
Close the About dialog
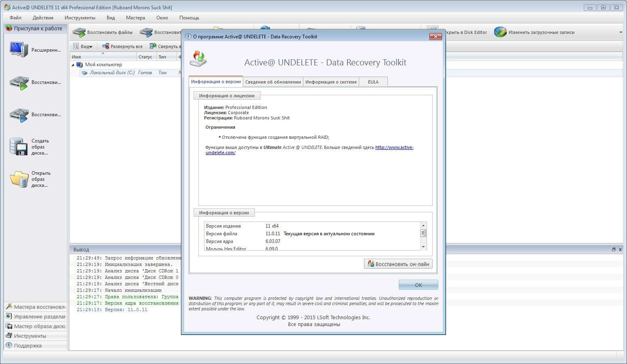tap(435, 36)
